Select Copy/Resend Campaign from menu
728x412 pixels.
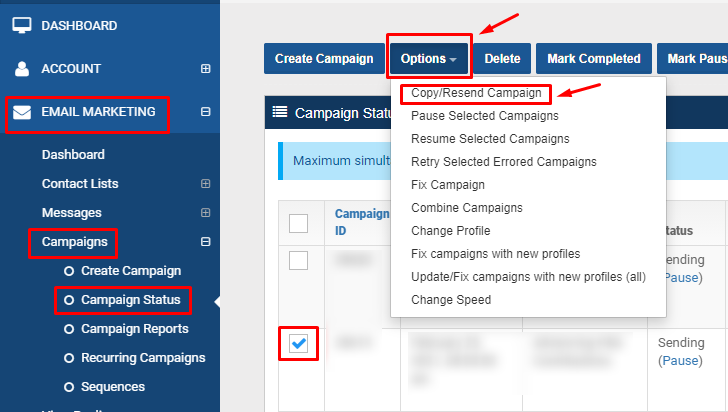point(476,93)
